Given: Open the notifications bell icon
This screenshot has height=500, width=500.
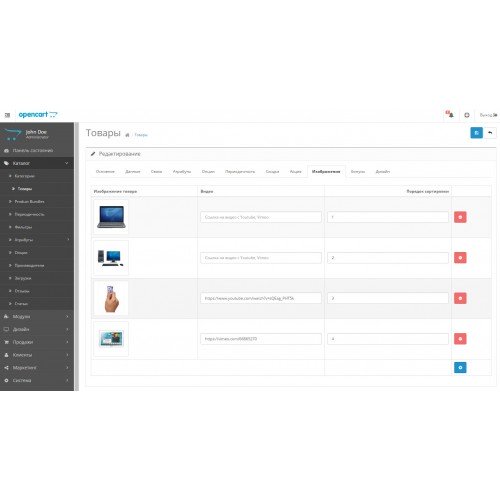Looking at the screenshot, I should (x=450, y=114).
